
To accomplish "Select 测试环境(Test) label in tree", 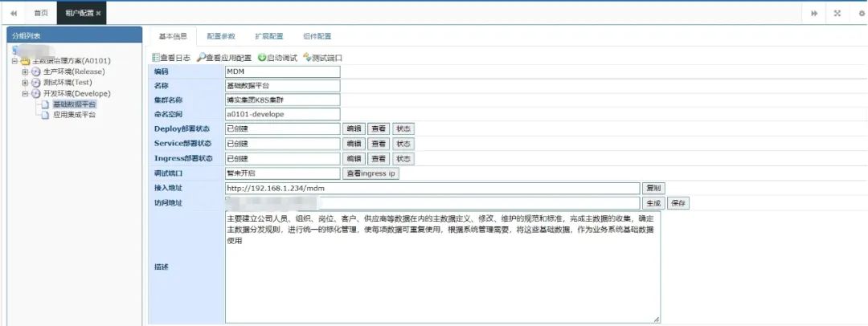I will pos(67,83).
